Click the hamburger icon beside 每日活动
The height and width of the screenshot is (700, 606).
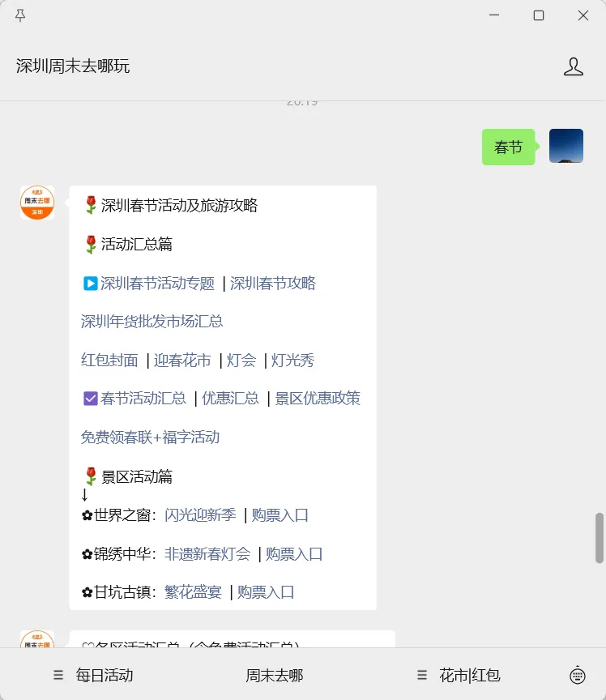(58, 675)
